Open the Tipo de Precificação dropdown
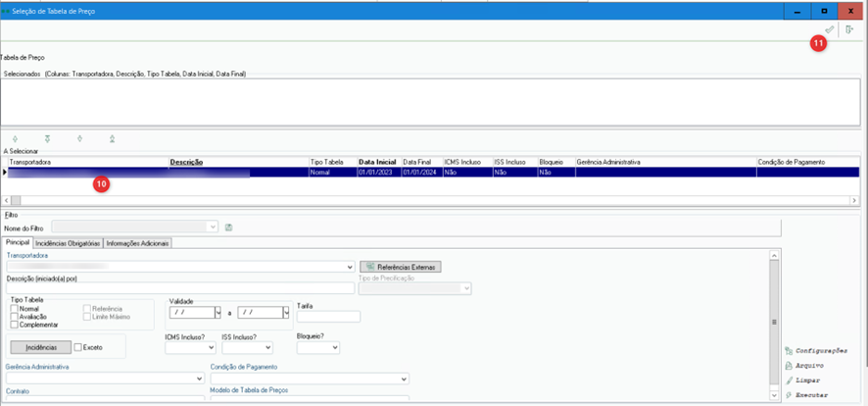 467,288
